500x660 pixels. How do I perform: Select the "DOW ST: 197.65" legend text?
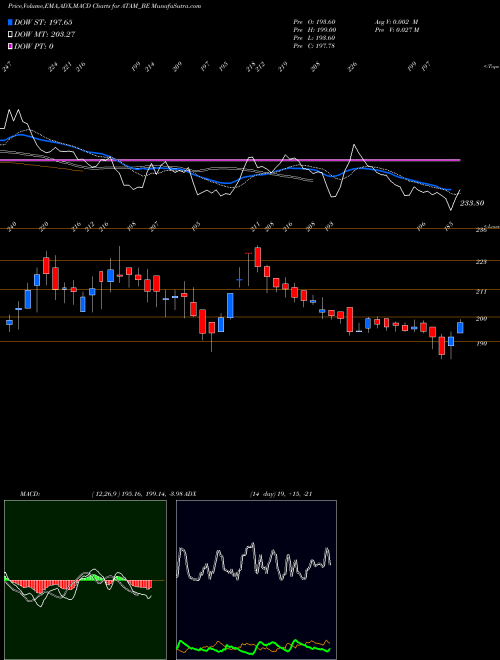click(43, 22)
